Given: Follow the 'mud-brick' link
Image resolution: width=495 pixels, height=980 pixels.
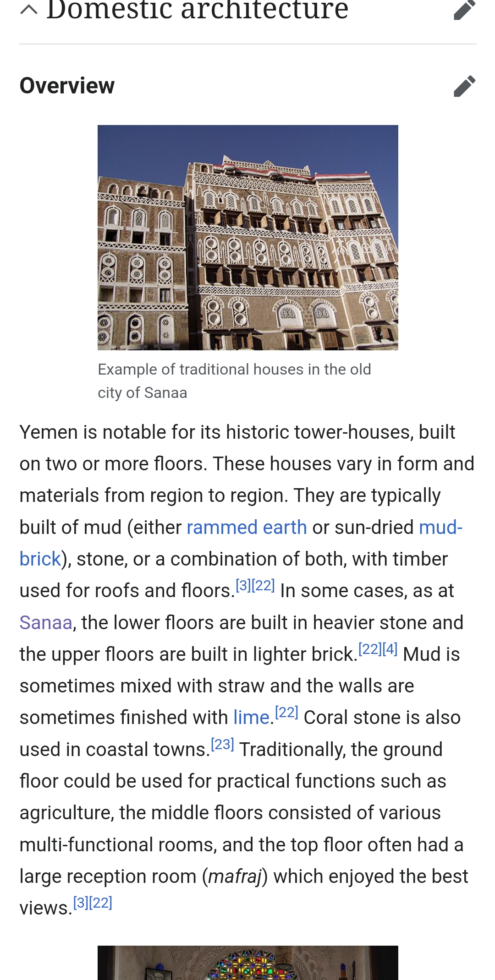Looking at the screenshot, I should pyautogui.click(x=440, y=528).
